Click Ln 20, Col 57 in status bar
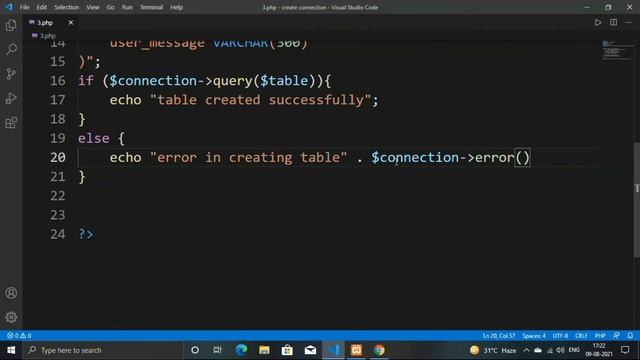The height and width of the screenshot is (360, 640). coord(498,336)
